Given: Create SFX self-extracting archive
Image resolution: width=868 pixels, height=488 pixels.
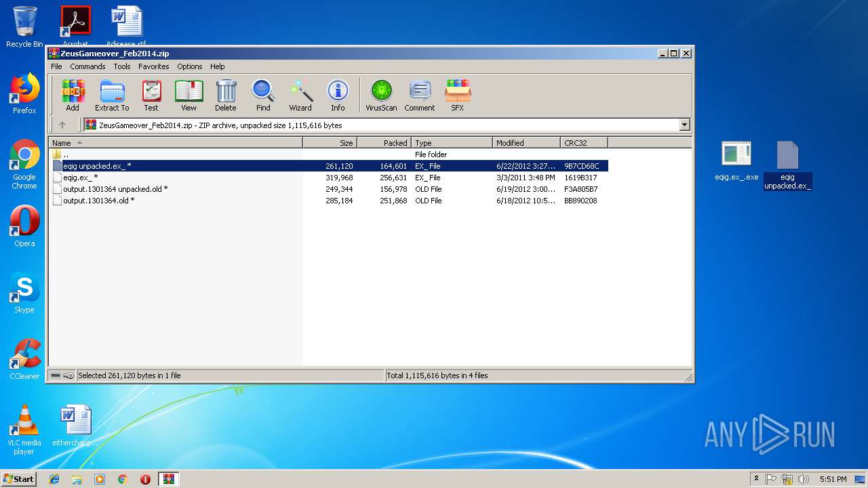Looking at the screenshot, I should click(458, 95).
